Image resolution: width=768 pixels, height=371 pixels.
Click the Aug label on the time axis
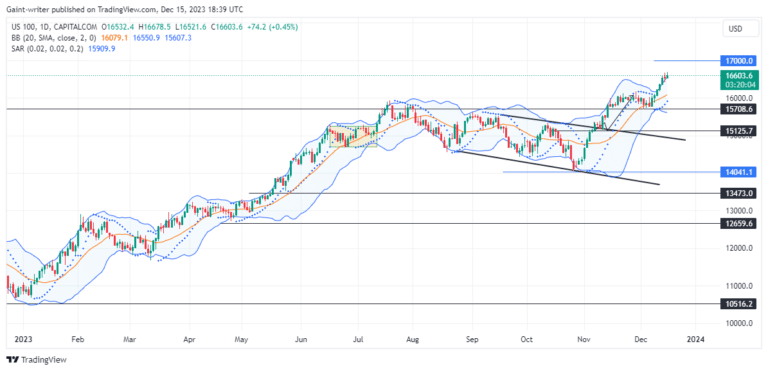pos(413,339)
